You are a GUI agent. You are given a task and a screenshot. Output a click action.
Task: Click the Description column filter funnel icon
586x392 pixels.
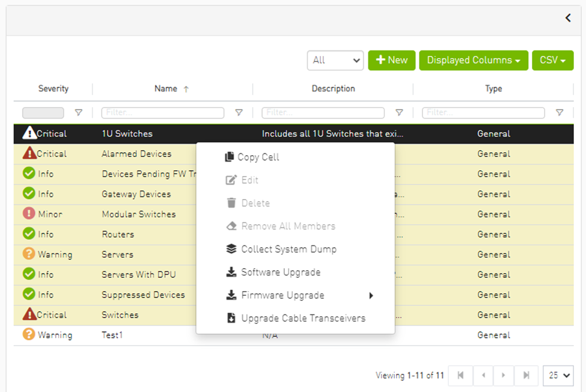coord(399,112)
